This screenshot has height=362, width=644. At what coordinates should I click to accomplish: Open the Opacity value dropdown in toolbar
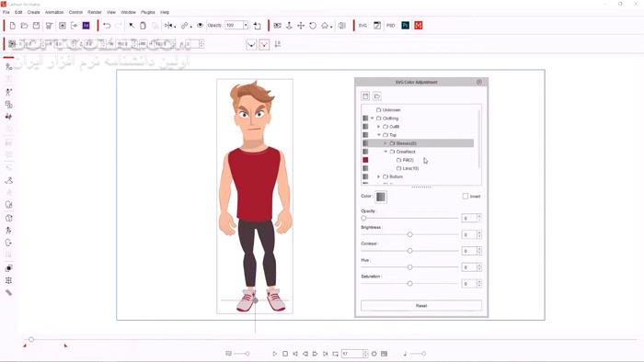(246, 26)
